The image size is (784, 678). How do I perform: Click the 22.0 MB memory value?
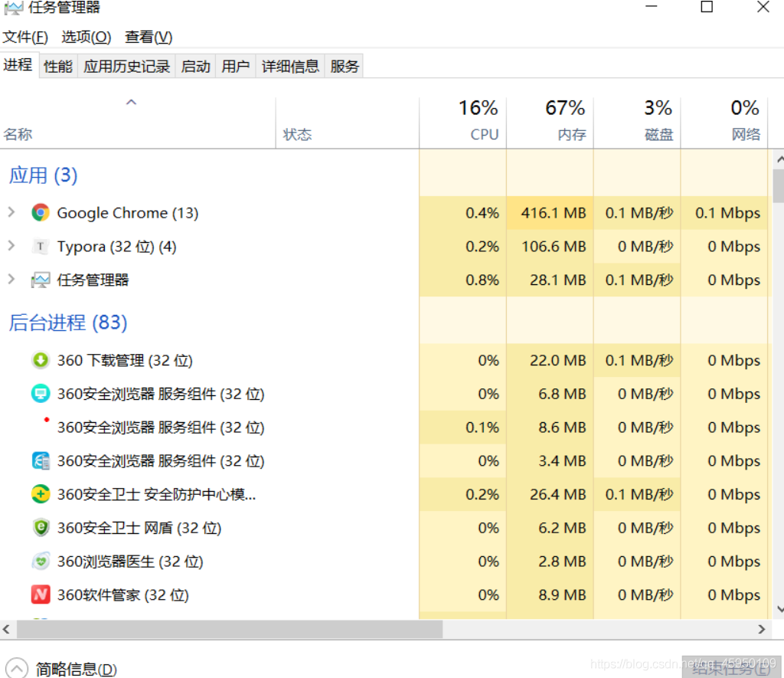[557, 360]
